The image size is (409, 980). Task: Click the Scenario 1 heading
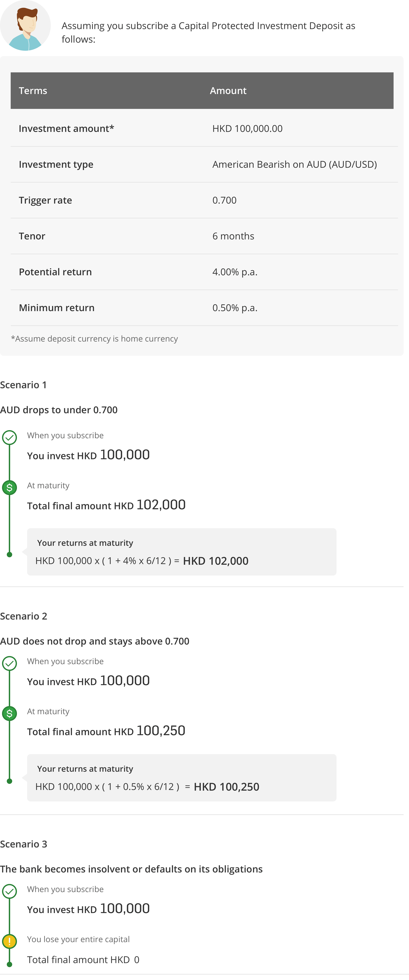pos(24,385)
